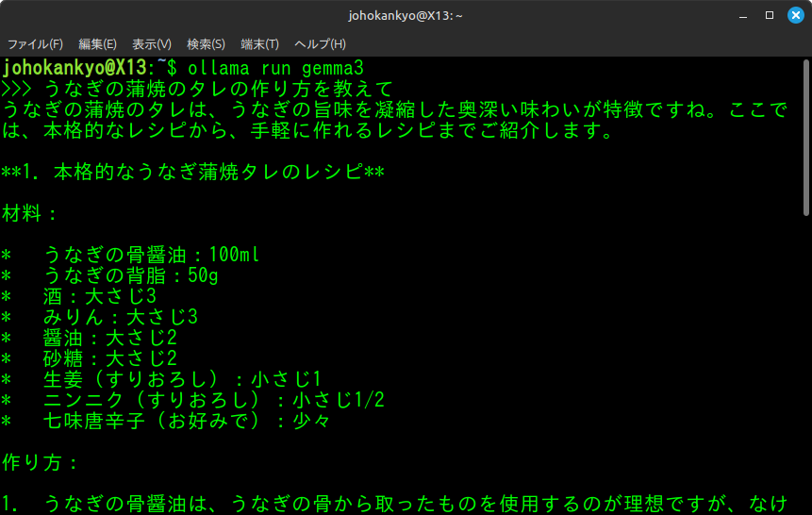
Task: Open the ヘルプ(H) menu
Action: 320,44
